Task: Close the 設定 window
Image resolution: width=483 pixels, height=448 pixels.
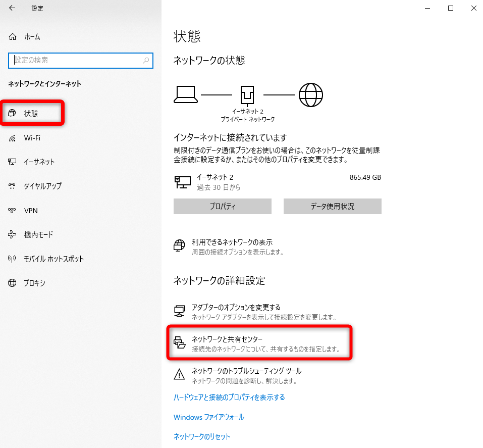Action: (474, 8)
